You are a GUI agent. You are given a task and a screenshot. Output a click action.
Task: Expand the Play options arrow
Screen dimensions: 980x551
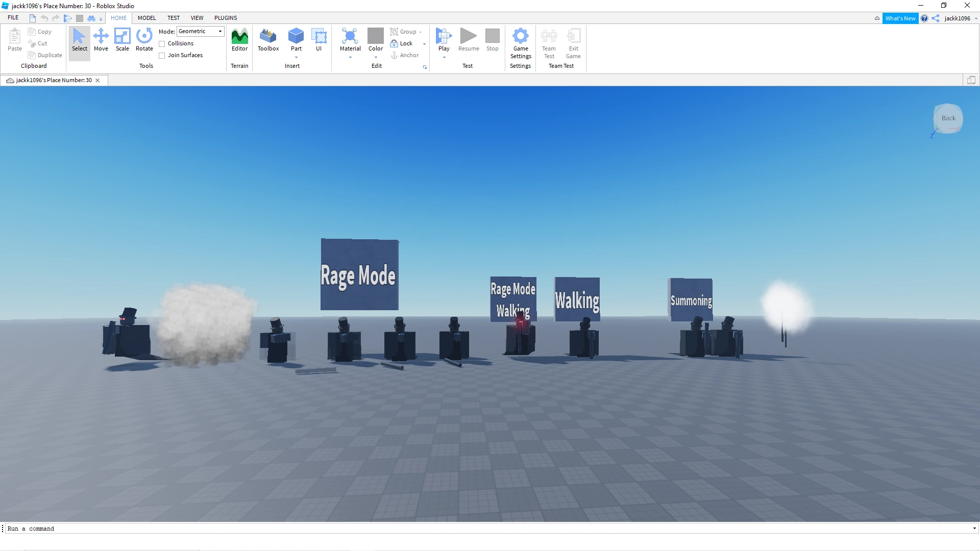444,57
